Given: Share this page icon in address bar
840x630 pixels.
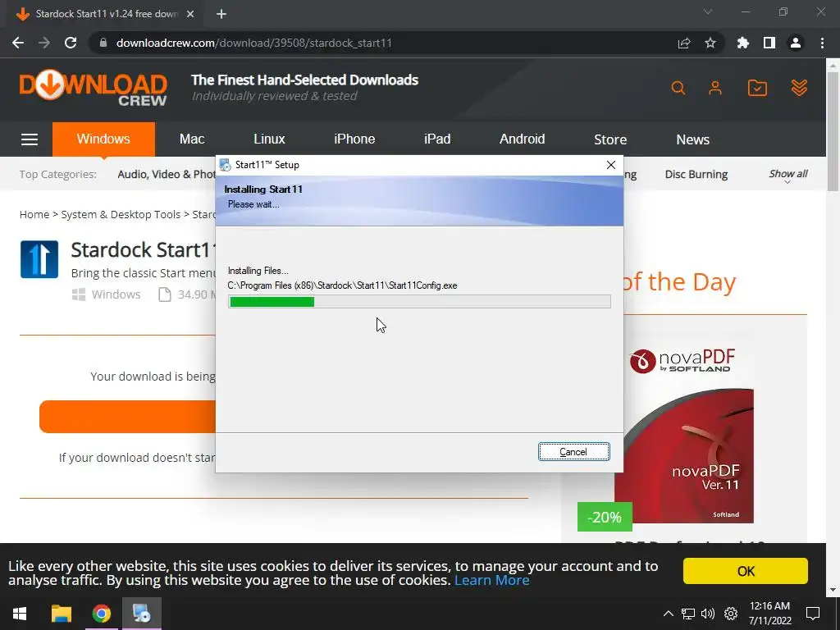Looking at the screenshot, I should 684,43.
